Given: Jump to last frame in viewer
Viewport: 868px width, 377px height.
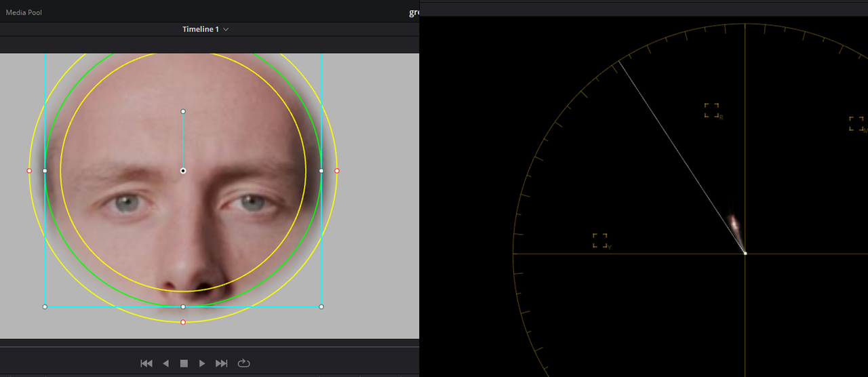Looking at the screenshot, I should [221, 363].
